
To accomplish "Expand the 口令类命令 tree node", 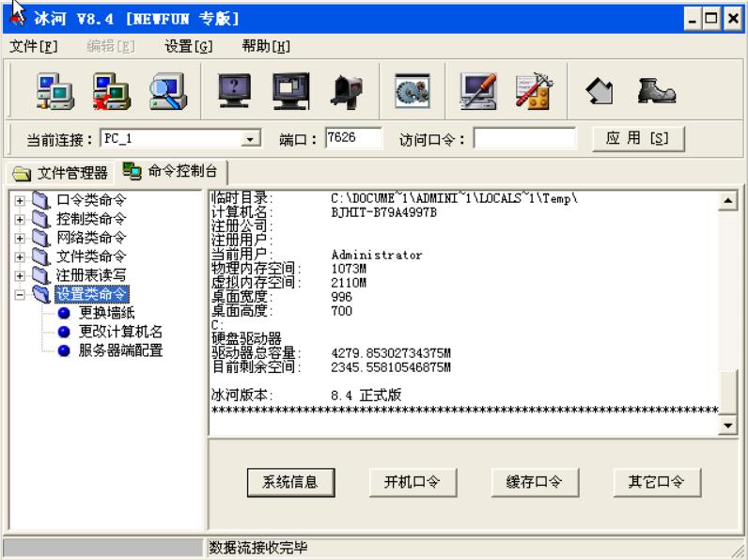I will [20, 201].
